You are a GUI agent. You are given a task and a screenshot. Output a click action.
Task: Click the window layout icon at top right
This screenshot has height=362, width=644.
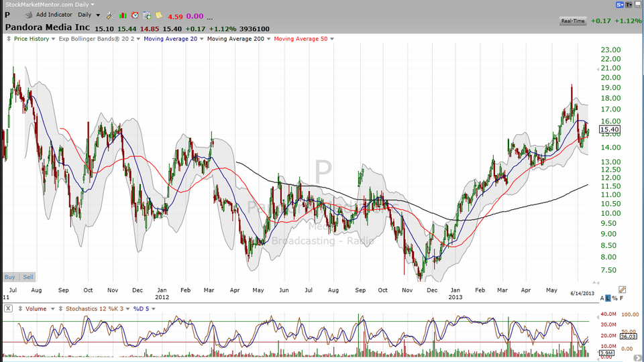[x=639, y=5]
